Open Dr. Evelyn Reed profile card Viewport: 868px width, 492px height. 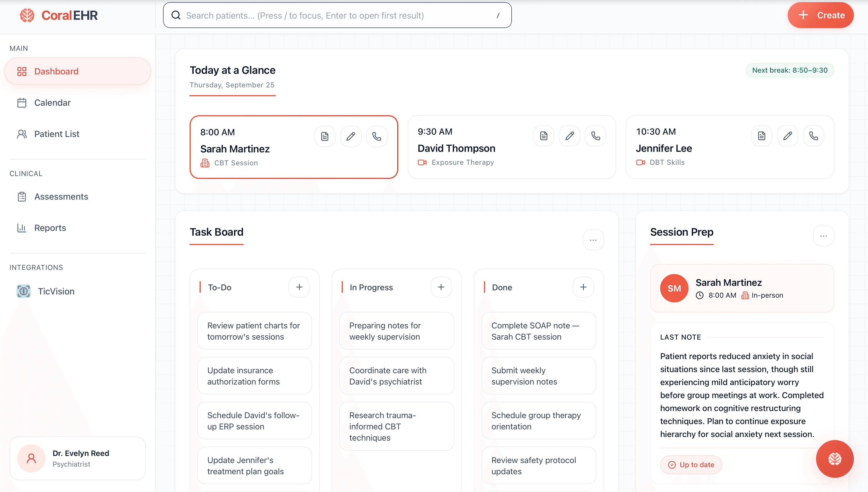78,458
